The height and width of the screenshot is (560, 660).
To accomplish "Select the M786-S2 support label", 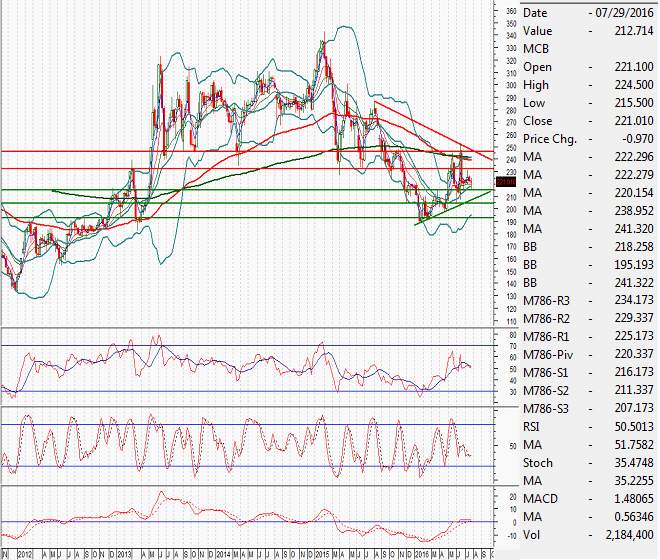I will 546,391.
